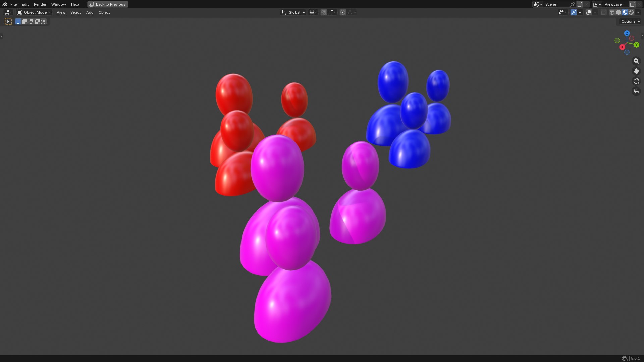Toggle show gizmos button
This screenshot has height=362, width=644.
click(574, 12)
